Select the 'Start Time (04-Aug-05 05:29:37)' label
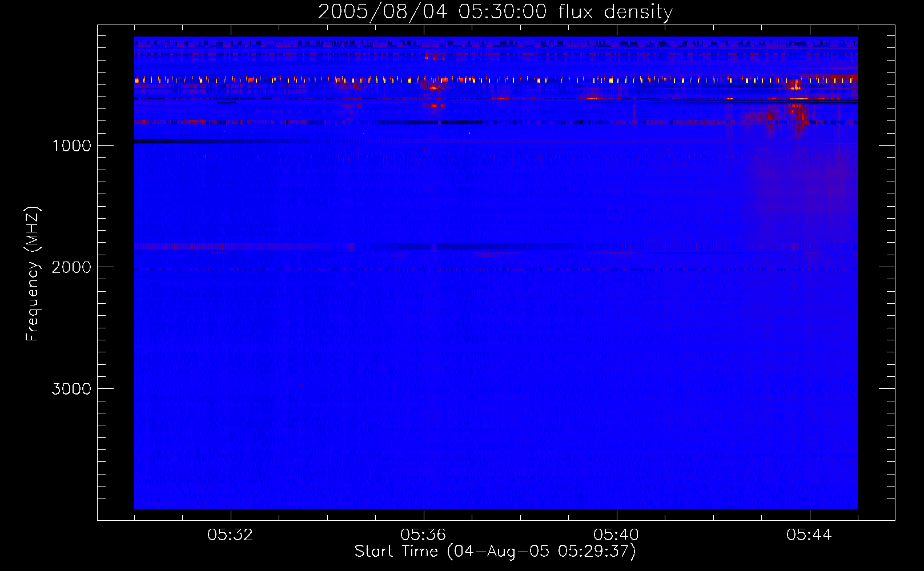 495,552
